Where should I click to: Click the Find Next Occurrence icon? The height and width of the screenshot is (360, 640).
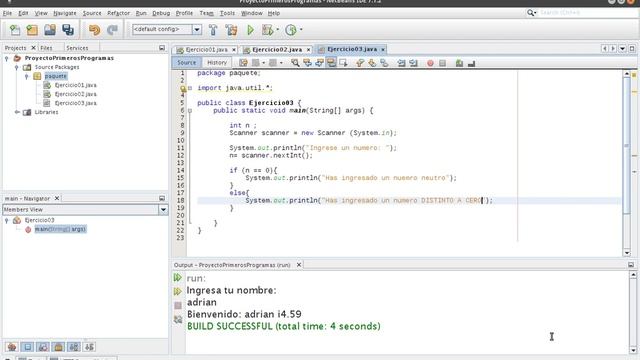click(x=319, y=63)
